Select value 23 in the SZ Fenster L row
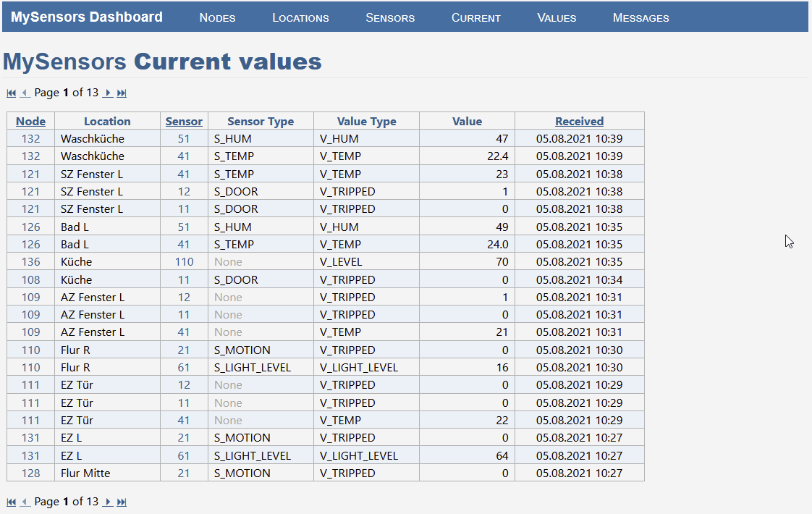812x514 pixels. pyautogui.click(x=502, y=174)
